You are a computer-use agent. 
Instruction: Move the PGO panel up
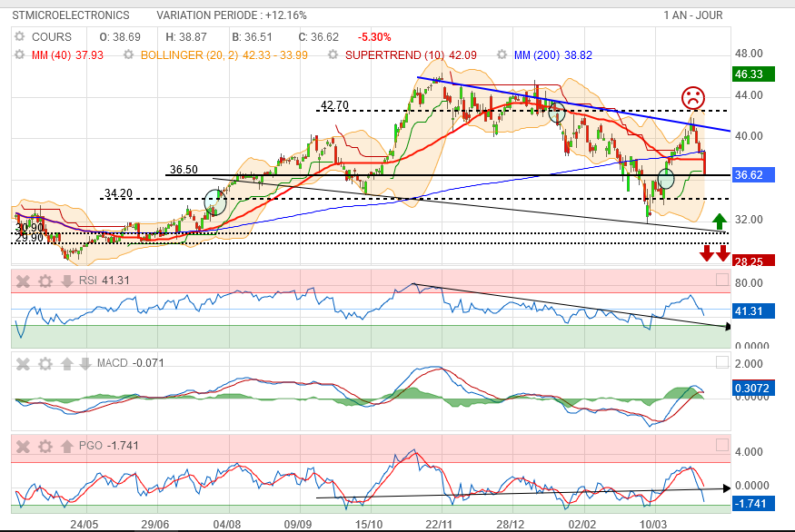pyautogui.click(x=67, y=447)
